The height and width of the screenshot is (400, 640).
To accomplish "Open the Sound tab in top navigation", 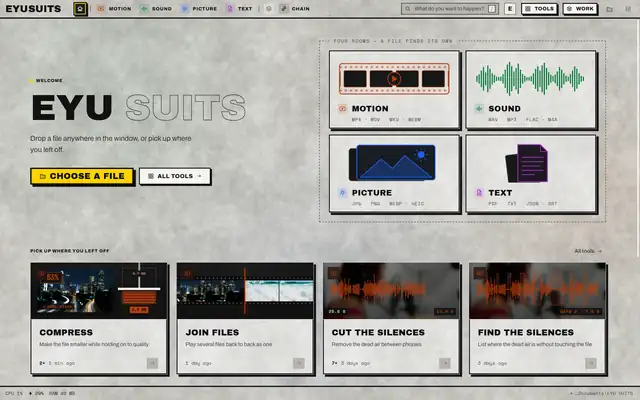I will coord(156,9).
